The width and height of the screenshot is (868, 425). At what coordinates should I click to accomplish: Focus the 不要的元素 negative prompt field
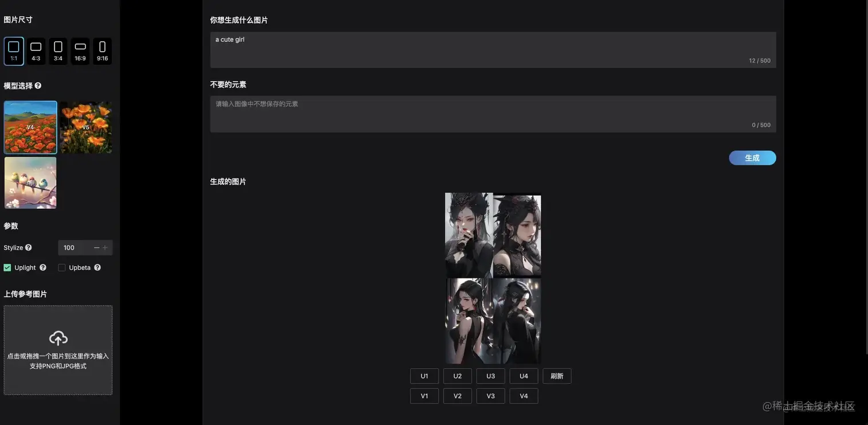pyautogui.click(x=493, y=114)
